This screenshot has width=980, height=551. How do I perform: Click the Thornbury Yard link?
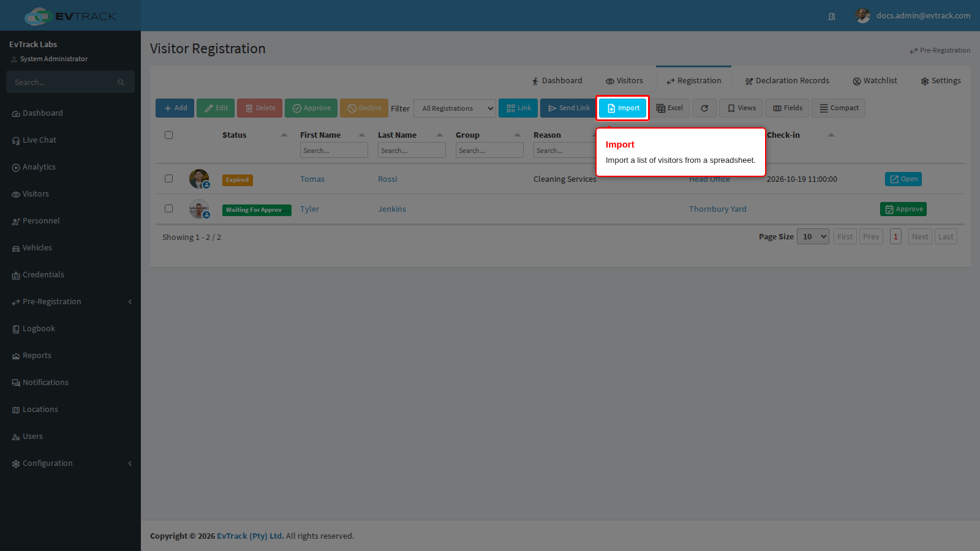[x=718, y=209]
